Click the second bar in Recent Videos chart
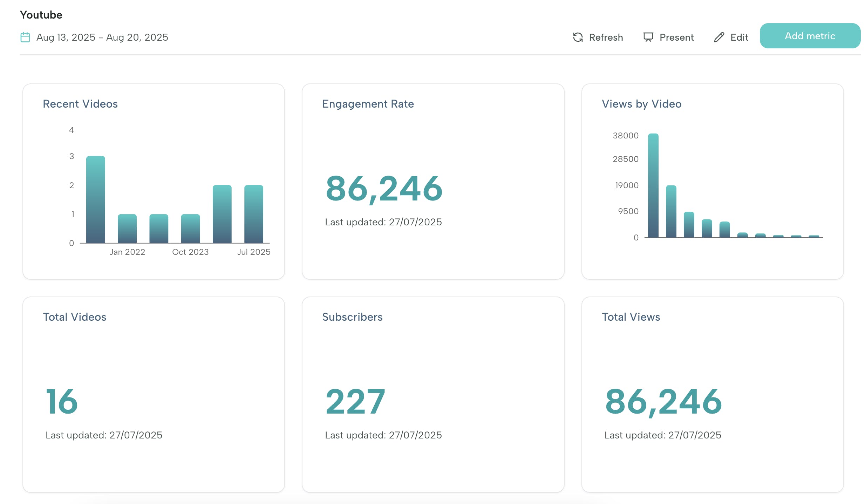Image resolution: width=865 pixels, height=504 pixels. [127, 229]
